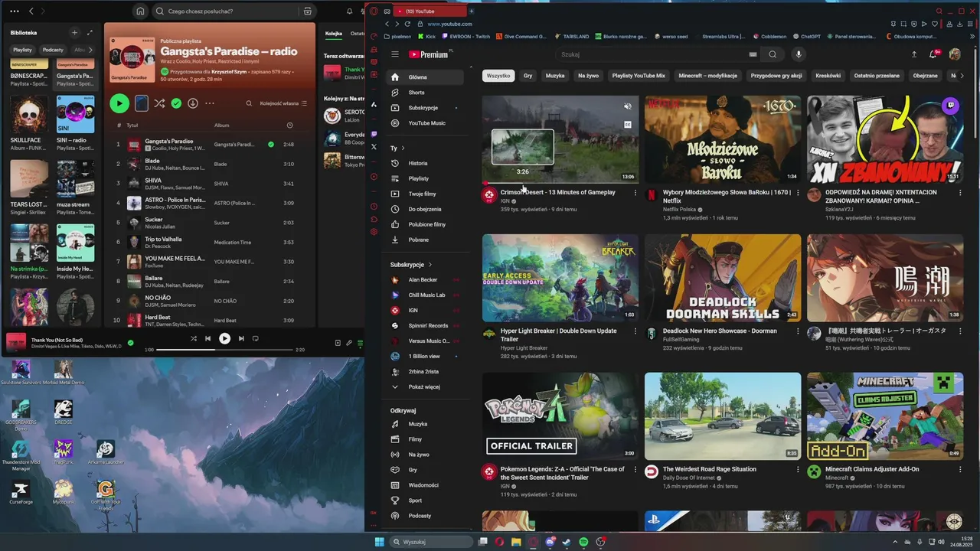The width and height of the screenshot is (980, 551).
Task: Click Spotify browse icon in search bar
Action: 307,11
